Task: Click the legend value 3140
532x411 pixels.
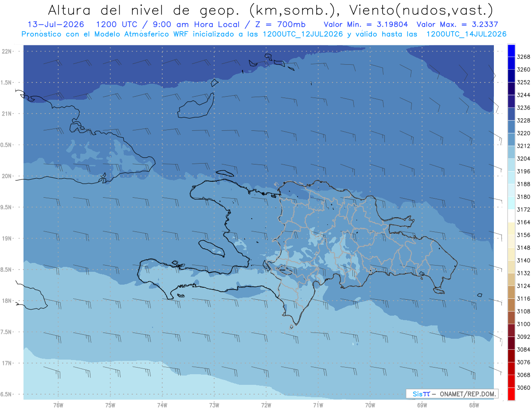Action: coord(523,260)
